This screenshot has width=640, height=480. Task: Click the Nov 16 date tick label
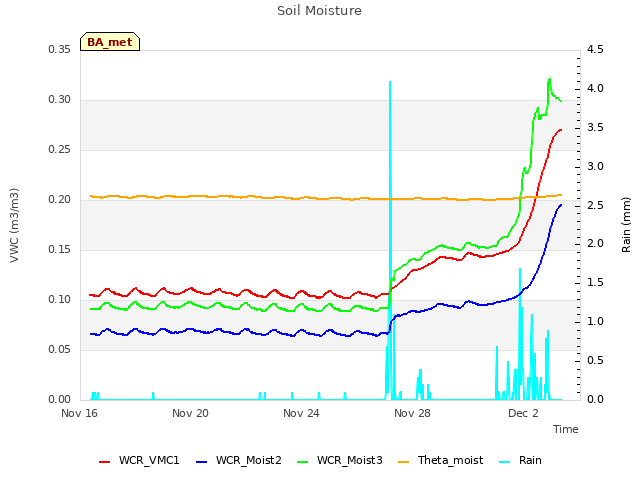(79, 413)
